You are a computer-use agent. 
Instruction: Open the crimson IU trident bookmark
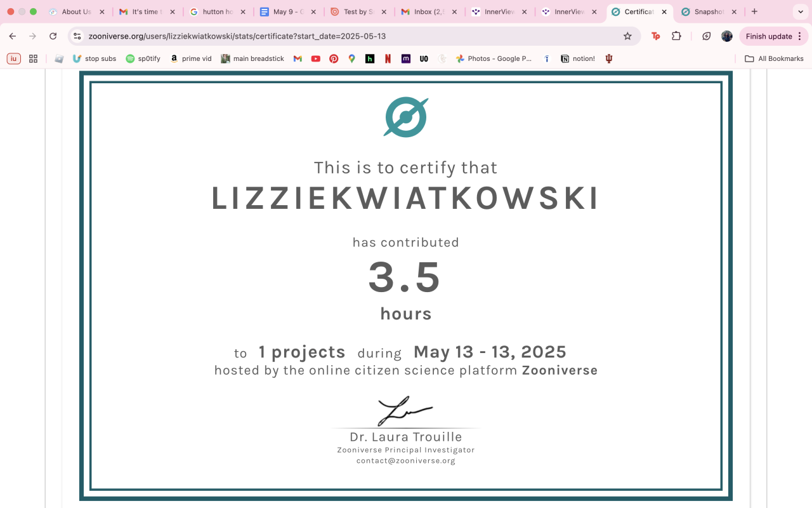[x=610, y=58]
